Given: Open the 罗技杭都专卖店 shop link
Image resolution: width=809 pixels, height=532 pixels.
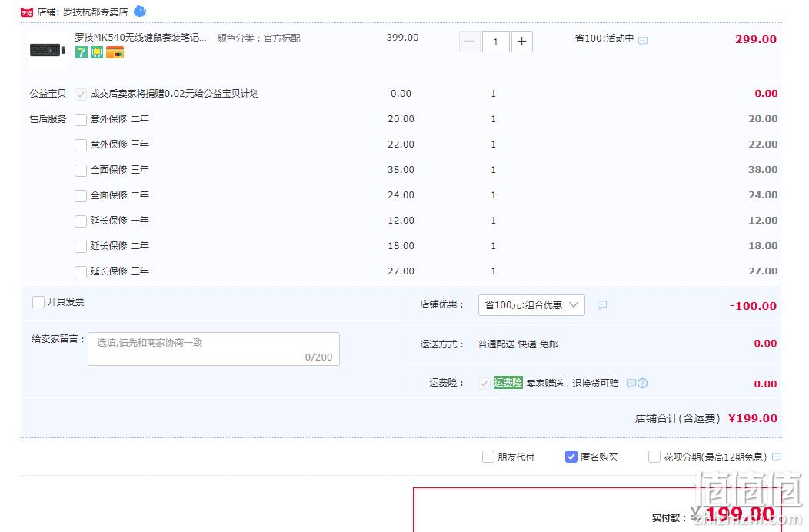Looking at the screenshot, I should pos(95,12).
